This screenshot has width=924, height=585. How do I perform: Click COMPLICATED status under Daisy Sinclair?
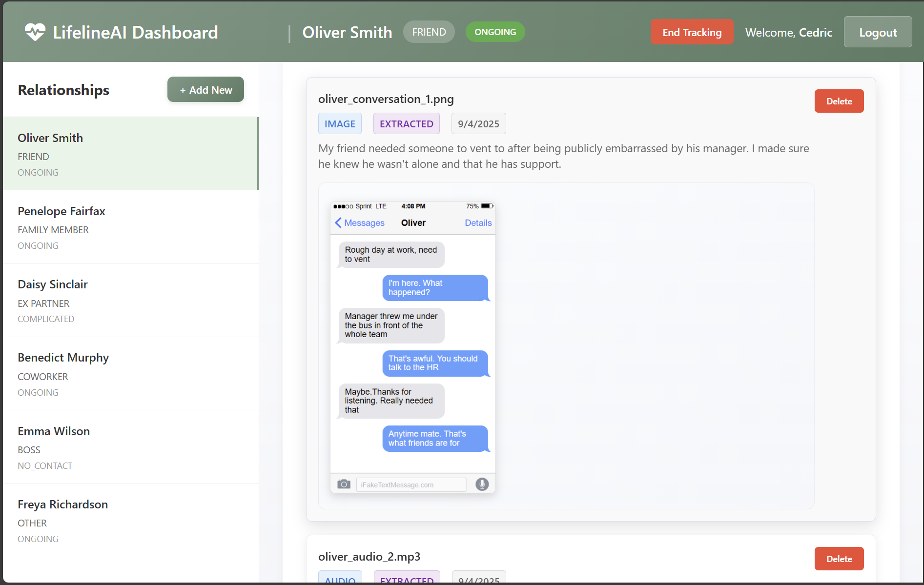[46, 319]
